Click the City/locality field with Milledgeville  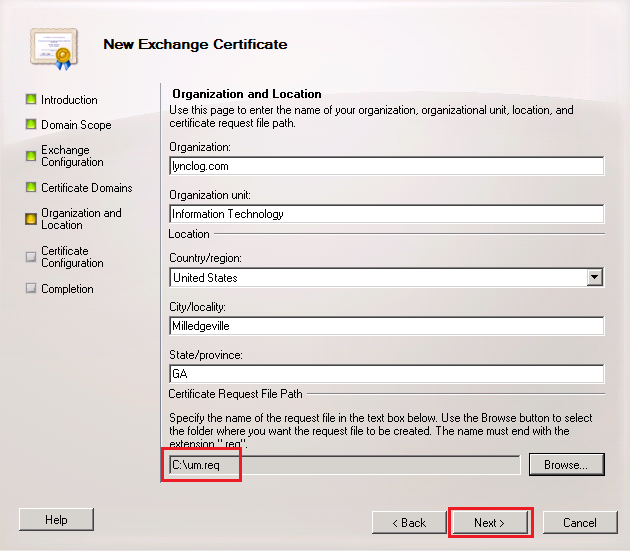tap(387, 326)
